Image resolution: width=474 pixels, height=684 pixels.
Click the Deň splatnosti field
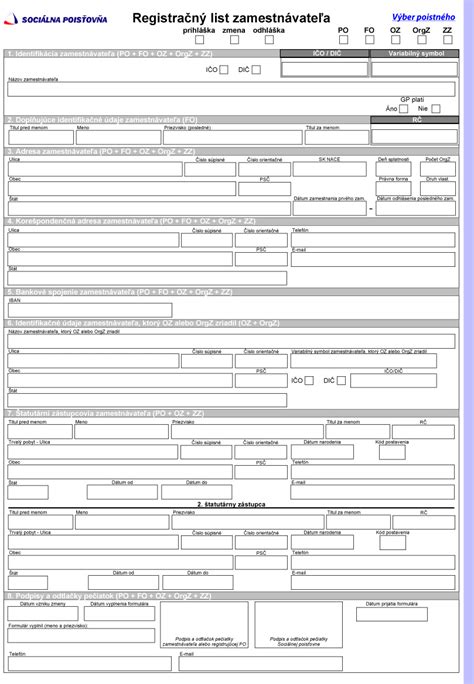393,169
